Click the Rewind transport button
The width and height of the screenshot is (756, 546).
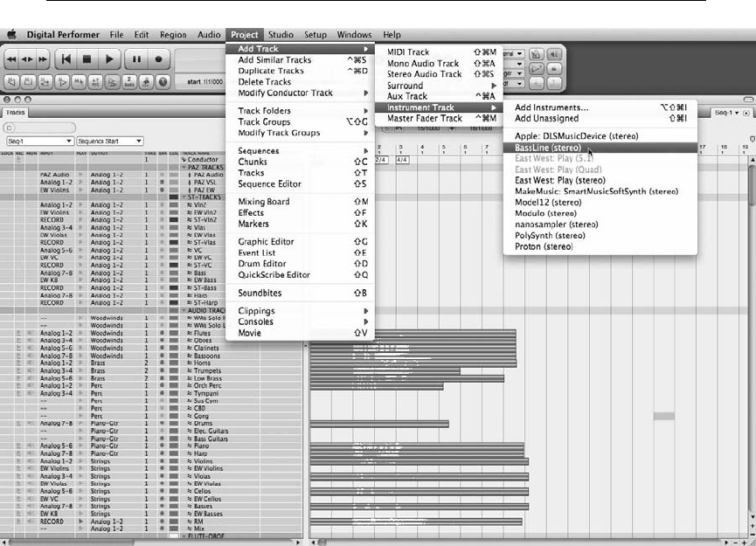pyautogui.click(x=11, y=59)
